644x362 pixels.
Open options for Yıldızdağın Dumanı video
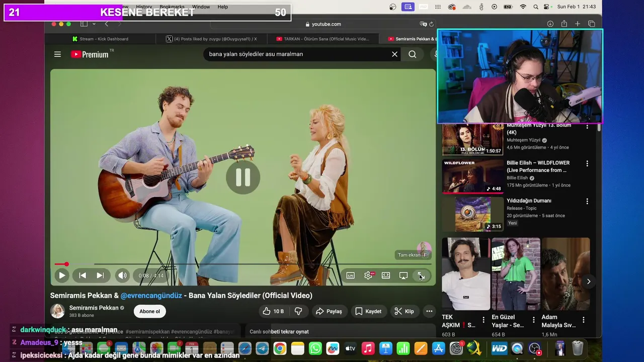[587, 201]
